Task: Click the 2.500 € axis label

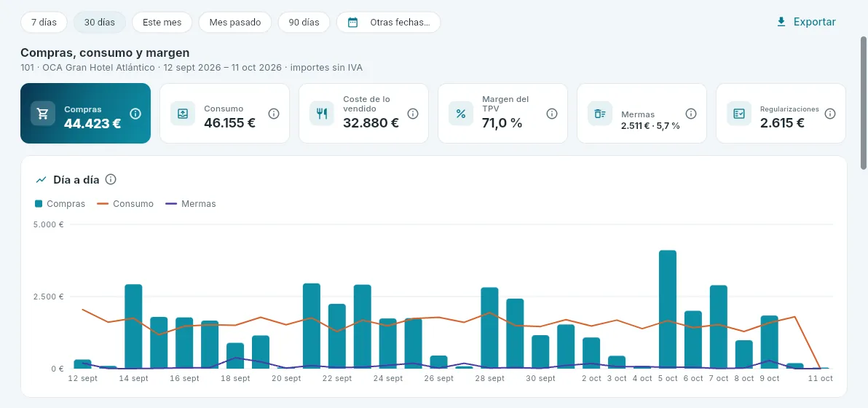Action: [50, 297]
